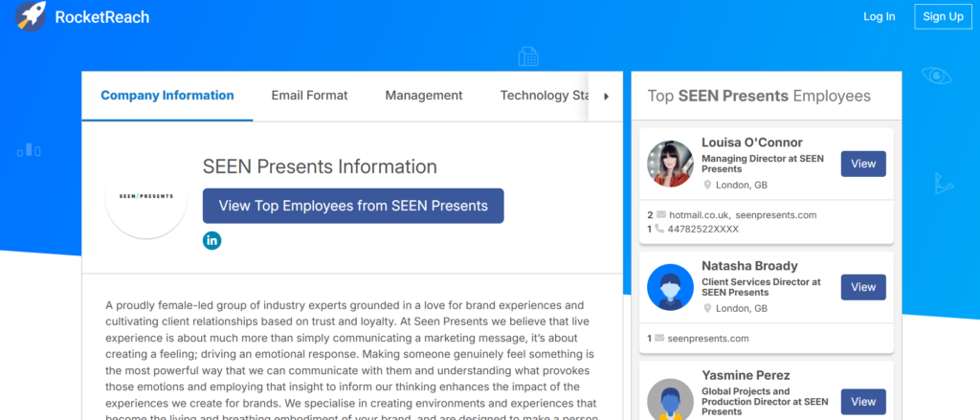This screenshot has width=980, height=420.
Task: View Louisa O'Connor's contact details
Action: (863, 164)
